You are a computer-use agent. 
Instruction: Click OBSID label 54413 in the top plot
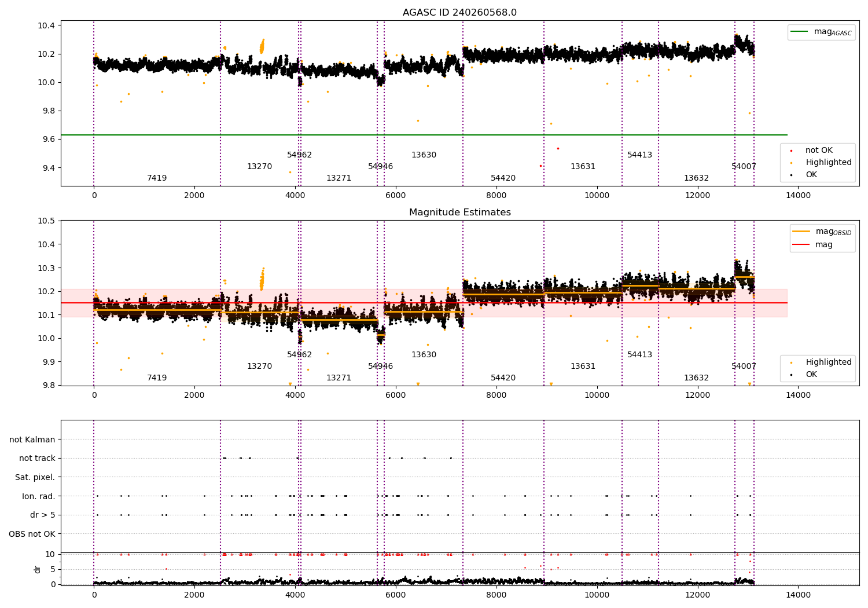pos(639,155)
